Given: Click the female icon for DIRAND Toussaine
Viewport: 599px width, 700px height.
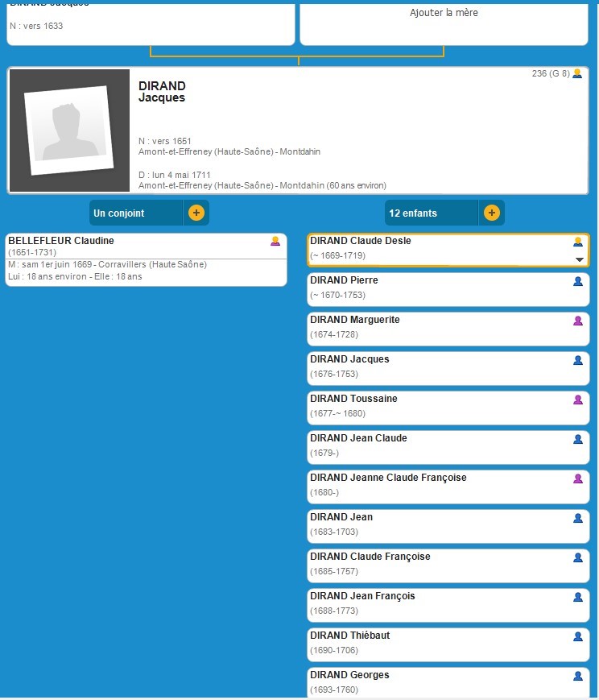Looking at the screenshot, I should (x=577, y=400).
